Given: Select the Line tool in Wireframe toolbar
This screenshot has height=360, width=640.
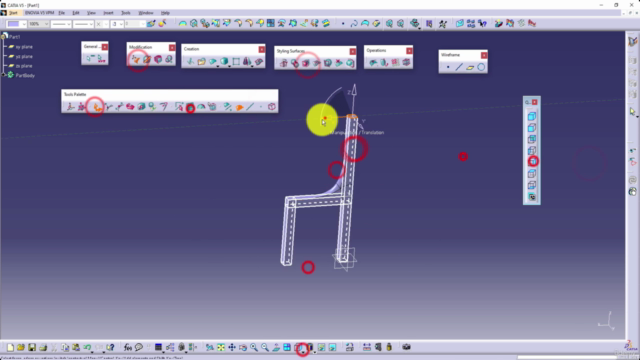Looking at the screenshot, I should pyautogui.click(x=459, y=67).
